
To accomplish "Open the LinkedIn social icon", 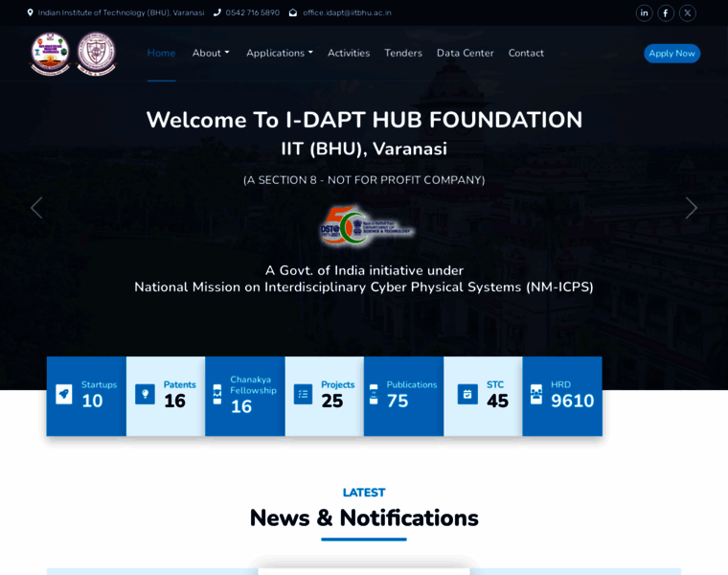I will pos(644,13).
